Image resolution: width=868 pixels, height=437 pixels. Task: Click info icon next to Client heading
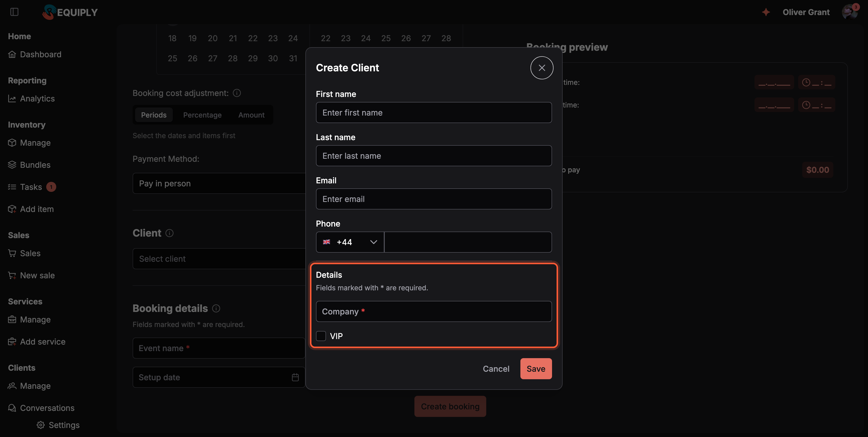(170, 233)
